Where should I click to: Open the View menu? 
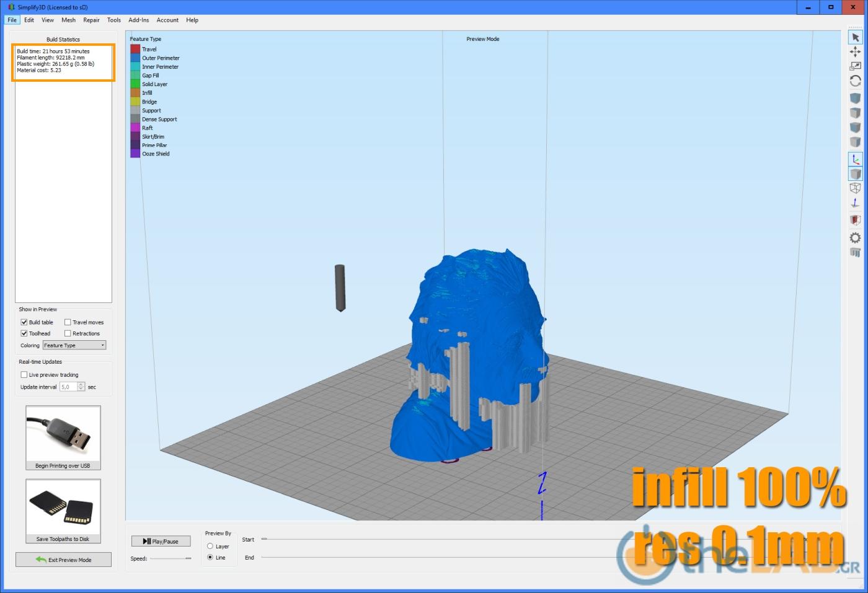[48, 20]
